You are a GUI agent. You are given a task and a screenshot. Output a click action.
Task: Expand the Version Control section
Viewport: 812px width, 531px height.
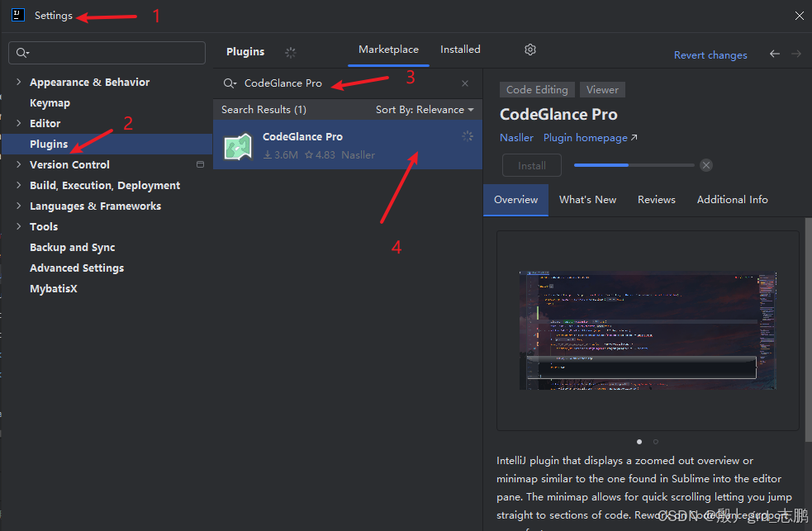(19, 164)
